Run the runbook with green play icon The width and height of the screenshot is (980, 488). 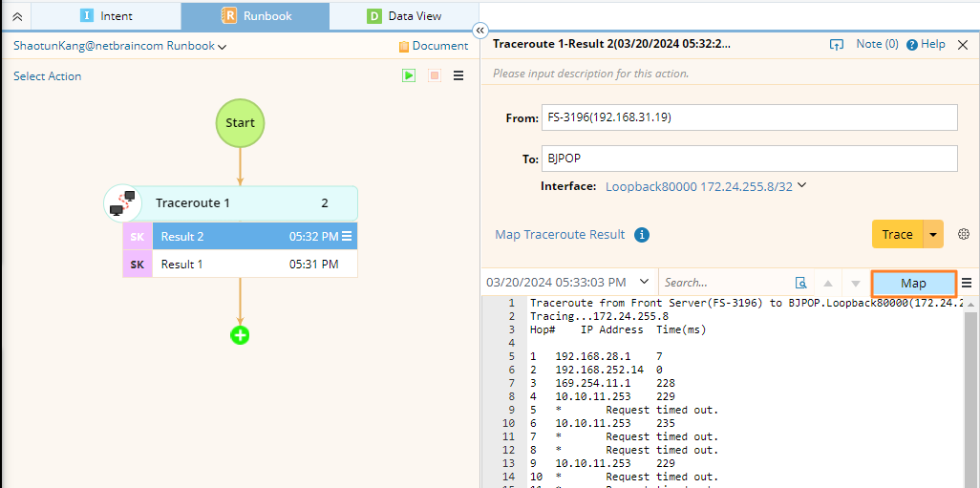pyautogui.click(x=409, y=75)
